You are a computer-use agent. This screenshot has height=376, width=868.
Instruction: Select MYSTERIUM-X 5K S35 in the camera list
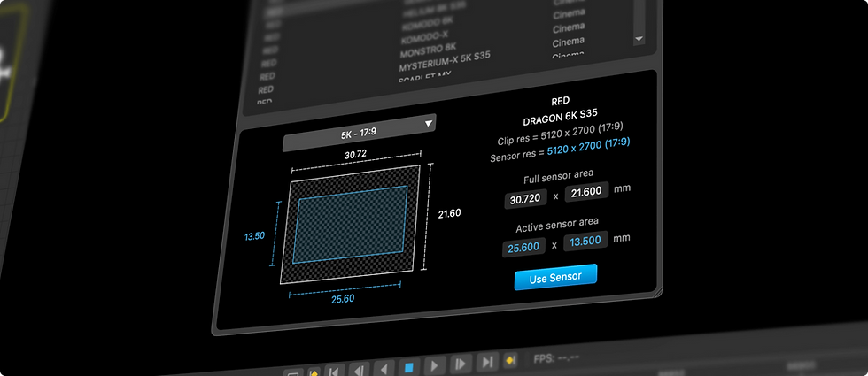[445, 61]
